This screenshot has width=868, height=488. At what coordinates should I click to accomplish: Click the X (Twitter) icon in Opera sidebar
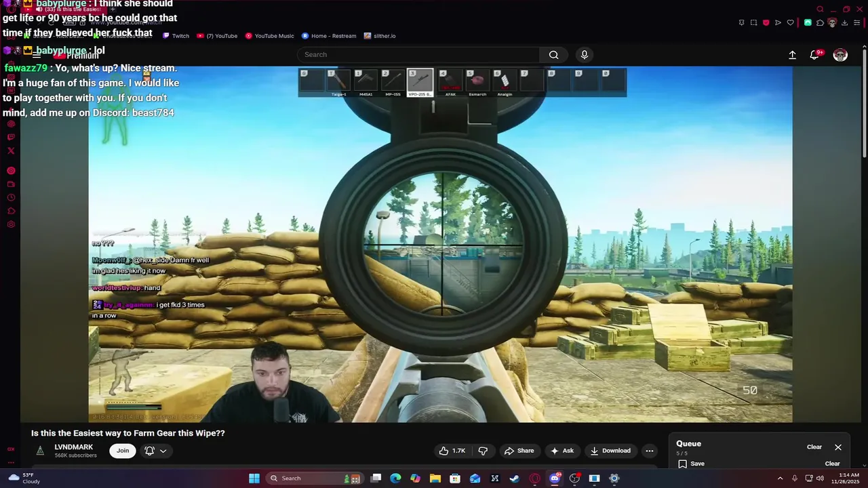[x=11, y=150]
